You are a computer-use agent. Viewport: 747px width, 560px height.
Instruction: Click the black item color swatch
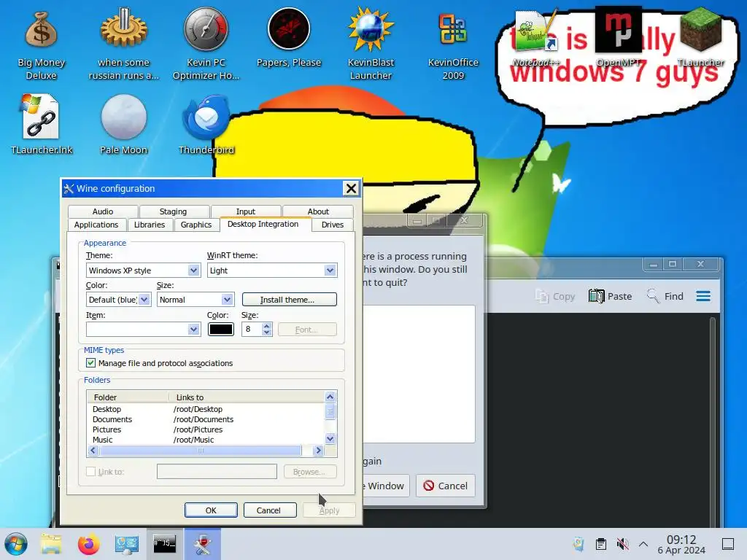(220, 329)
